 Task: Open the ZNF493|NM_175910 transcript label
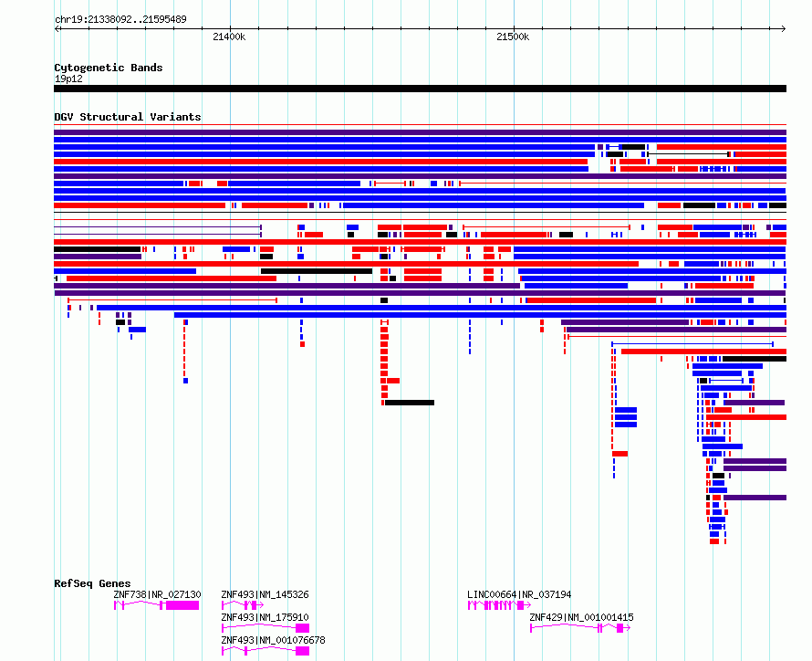pos(265,617)
